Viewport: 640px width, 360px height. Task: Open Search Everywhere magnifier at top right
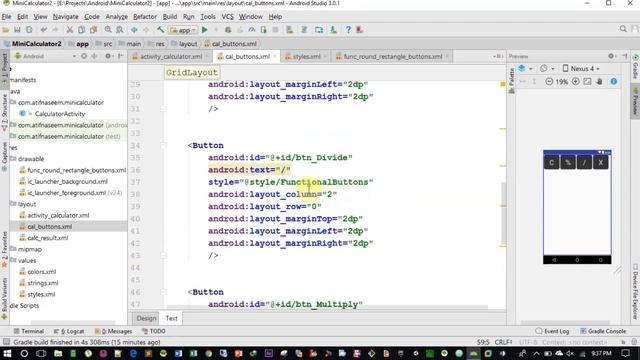623,29
